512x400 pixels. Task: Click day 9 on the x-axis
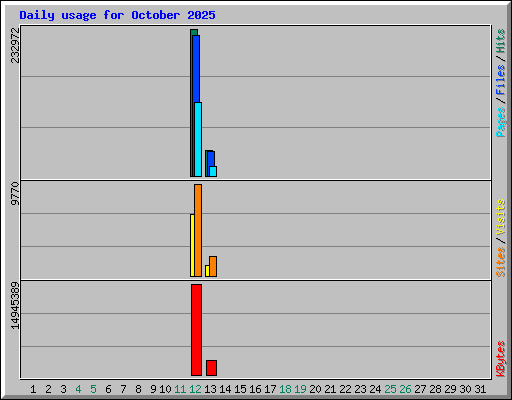click(153, 389)
